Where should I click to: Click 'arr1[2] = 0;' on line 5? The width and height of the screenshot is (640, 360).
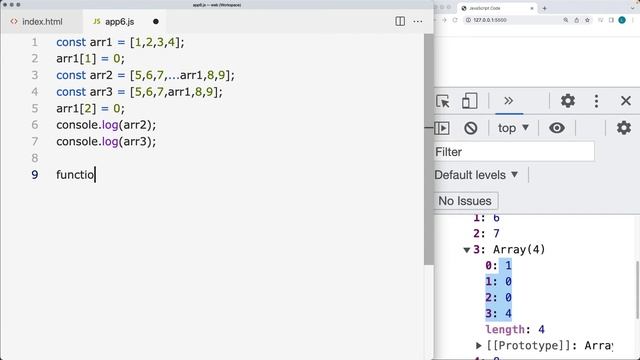(91, 109)
